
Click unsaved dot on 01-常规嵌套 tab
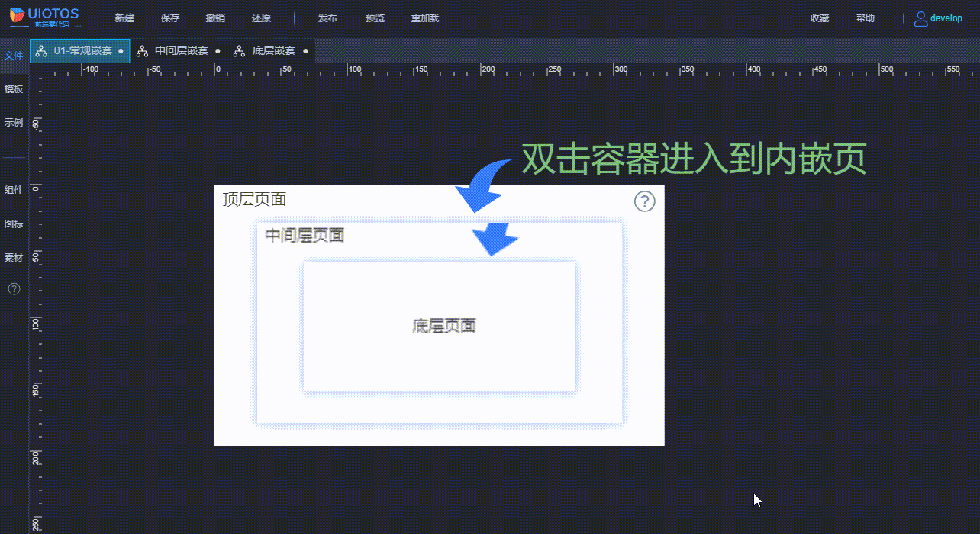pyautogui.click(x=121, y=51)
